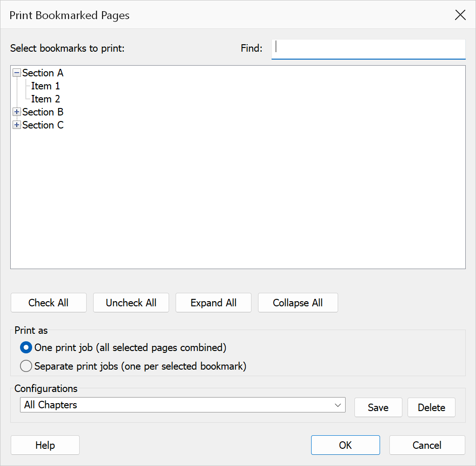476x466 pixels.
Task: Expand the Section C tree node
Action: (x=17, y=125)
